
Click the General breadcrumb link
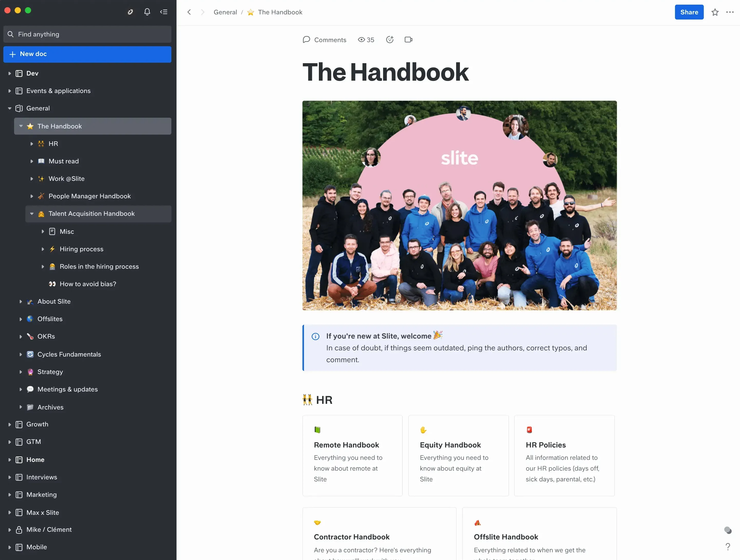225,12
